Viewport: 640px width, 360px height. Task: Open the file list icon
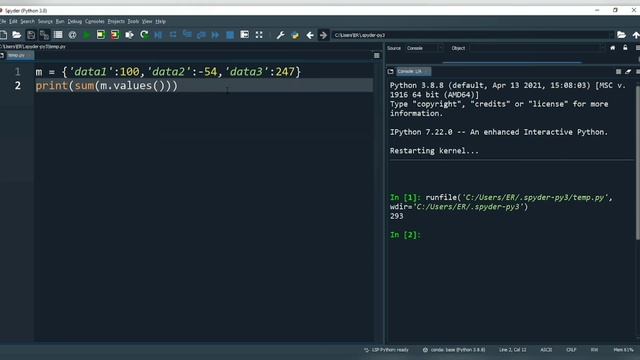click(58, 35)
